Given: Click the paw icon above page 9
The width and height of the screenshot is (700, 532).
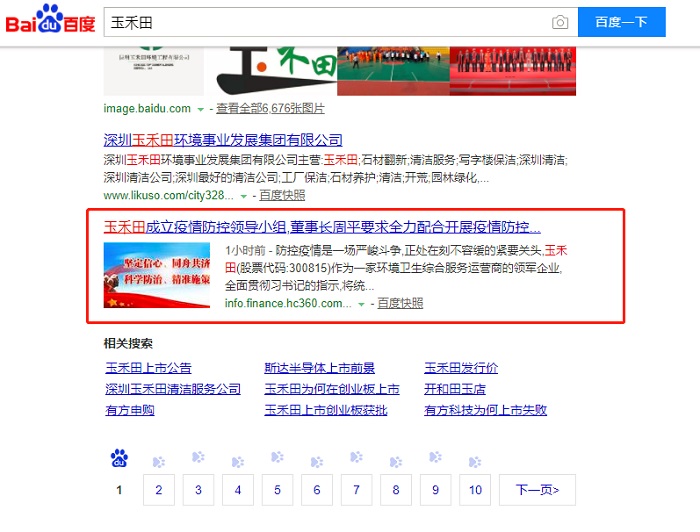Looking at the screenshot, I should (435, 457).
